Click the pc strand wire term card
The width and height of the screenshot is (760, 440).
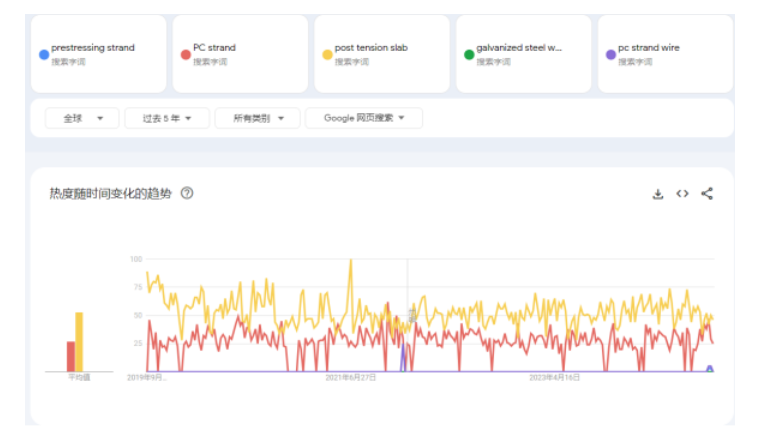pyautogui.click(x=649, y=48)
